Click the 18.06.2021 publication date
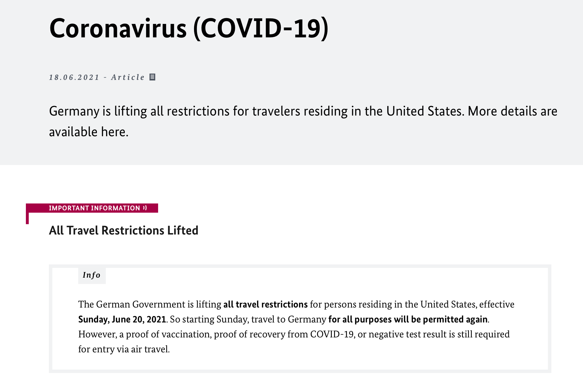583x392 pixels. click(x=74, y=77)
